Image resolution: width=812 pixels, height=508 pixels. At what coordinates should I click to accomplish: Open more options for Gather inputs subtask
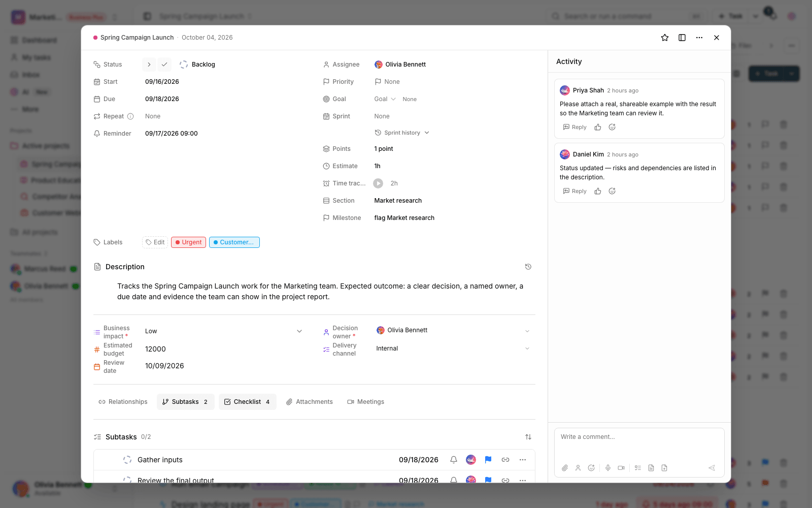(x=523, y=460)
